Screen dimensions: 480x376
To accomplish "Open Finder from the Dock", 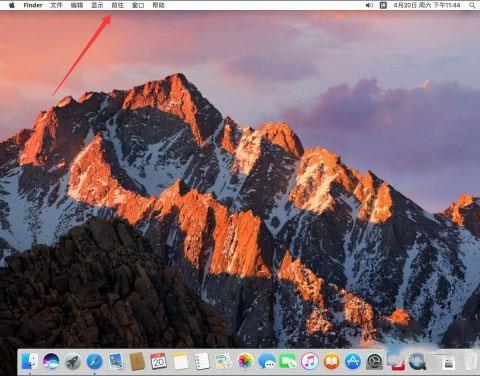I will coord(30,361).
